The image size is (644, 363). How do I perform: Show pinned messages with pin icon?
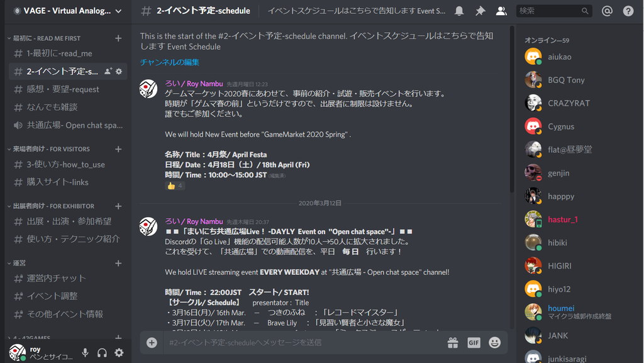click(x=480, y=11)
